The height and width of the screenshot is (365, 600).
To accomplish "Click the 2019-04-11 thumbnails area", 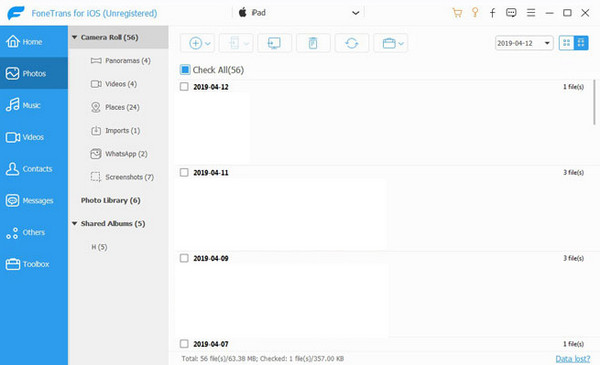I will 281,214.
